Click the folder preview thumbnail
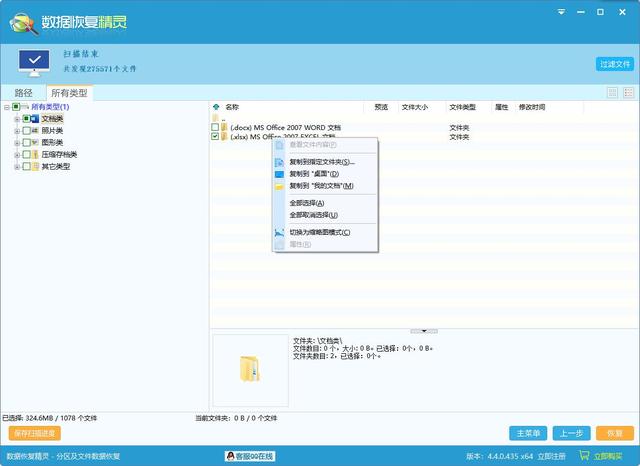The width and height of the screenshot is (640, 466). 250,369
